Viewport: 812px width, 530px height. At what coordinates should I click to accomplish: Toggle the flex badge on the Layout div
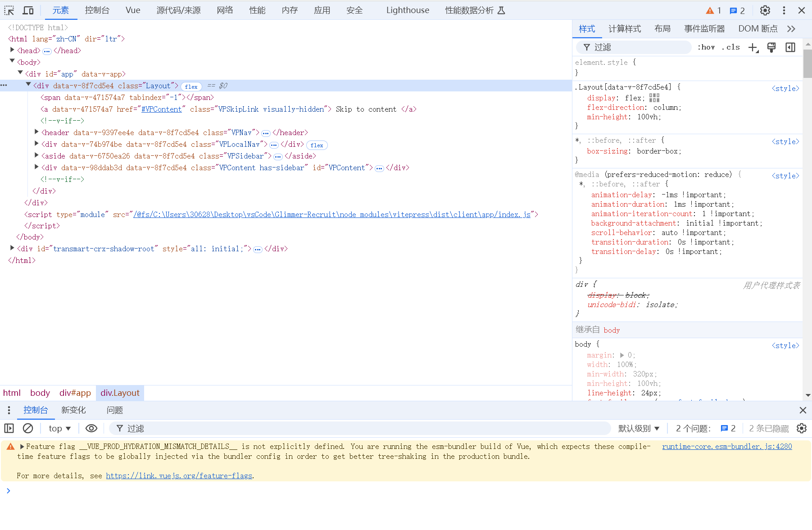pos(191,86)
